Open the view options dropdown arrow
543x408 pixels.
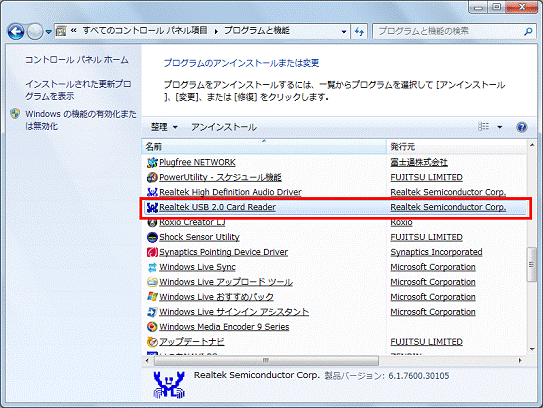(499, 127)
